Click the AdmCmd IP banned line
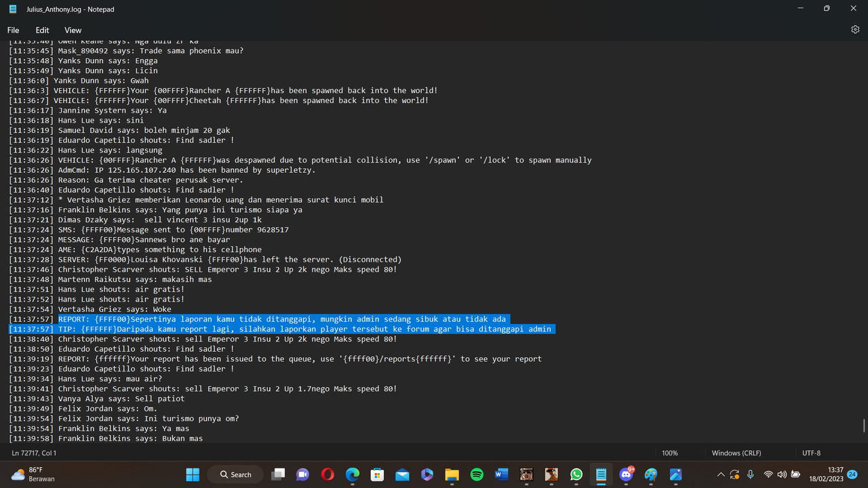This screenshot has width=868, height=488. 162,170
